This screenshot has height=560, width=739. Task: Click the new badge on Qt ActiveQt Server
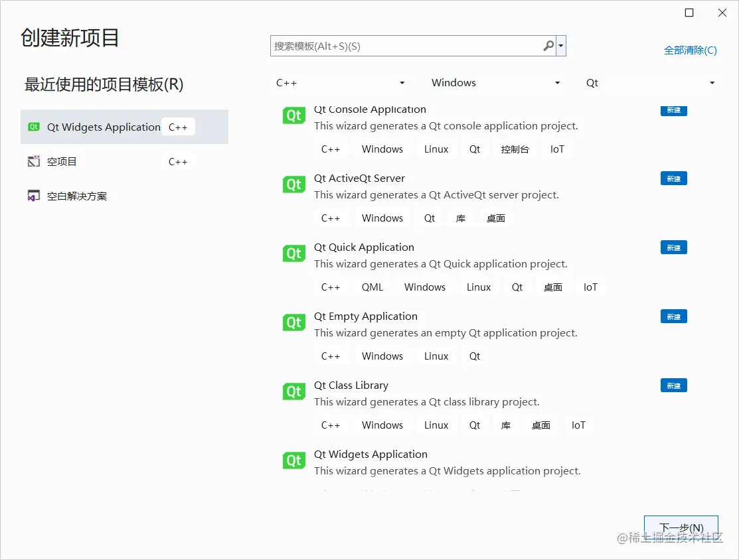pyautogui.click(x=673, y=178)
